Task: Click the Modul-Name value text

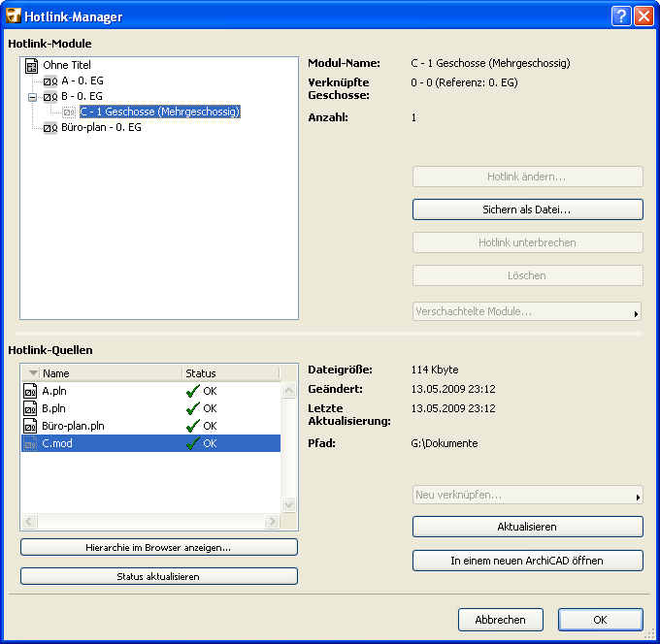Action: (x=491, y=63)
